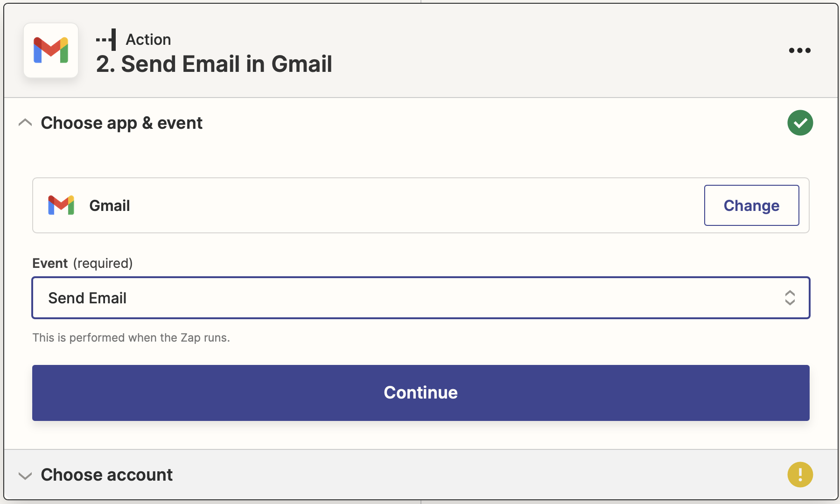This screenshot has height=504, width=840.
Task: Click the green checkmark status icon
Action: [800, 123]
